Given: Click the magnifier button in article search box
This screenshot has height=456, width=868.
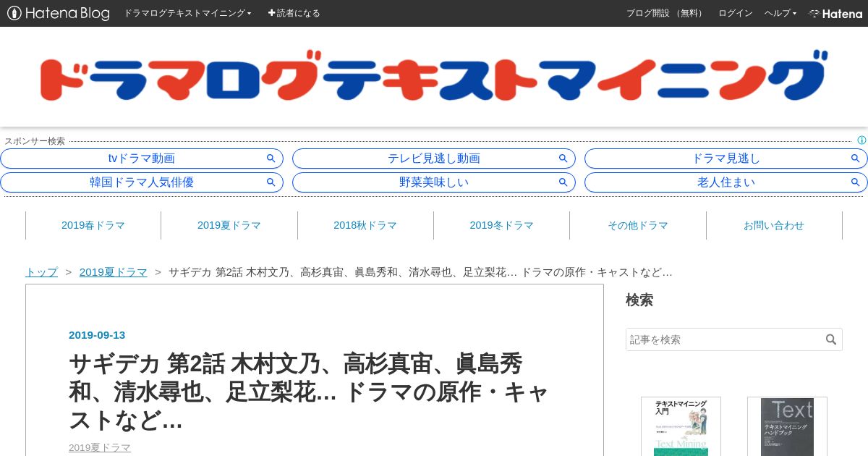Looking at the screenshot, I should pos(831,339).
